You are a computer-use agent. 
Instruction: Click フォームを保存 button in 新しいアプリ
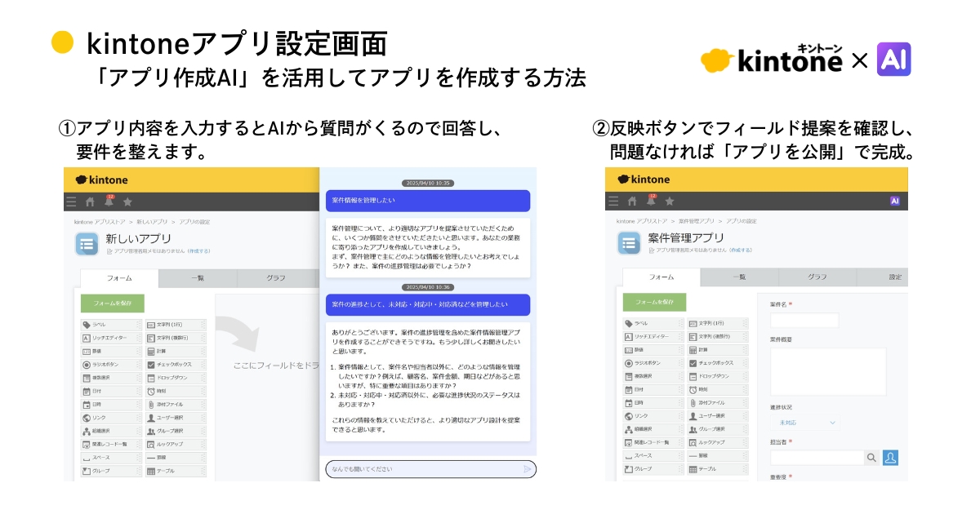coord(113,303)
